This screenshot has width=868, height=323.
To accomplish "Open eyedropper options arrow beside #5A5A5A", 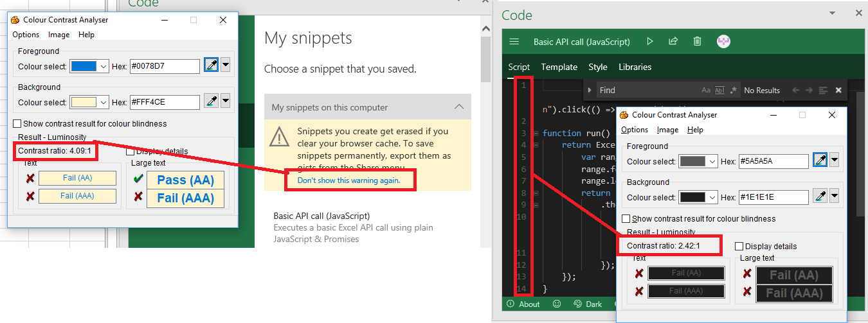I will click(x=835, y=161).
